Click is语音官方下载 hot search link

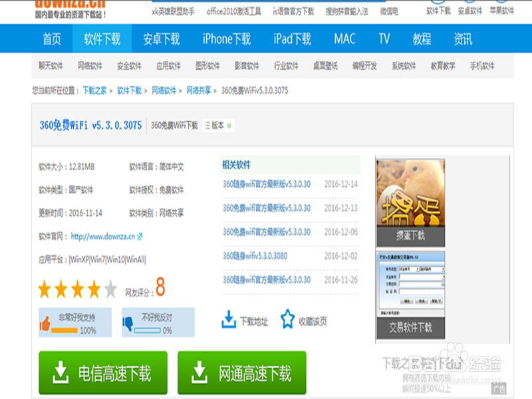(293, 11)
